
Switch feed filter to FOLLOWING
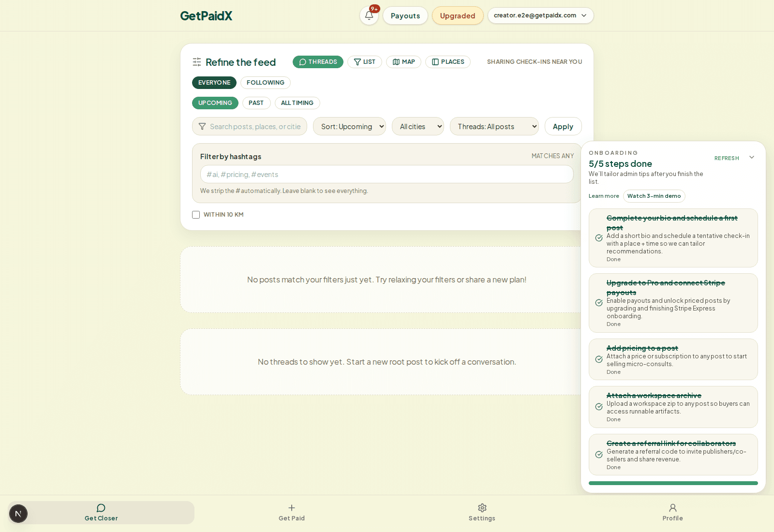coord(265,83)
